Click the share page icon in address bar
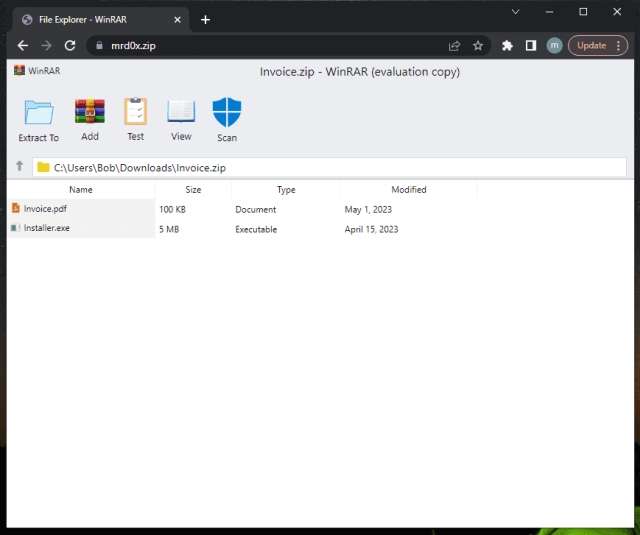Screen dimensions: 640x535 (x=454, y=45)
